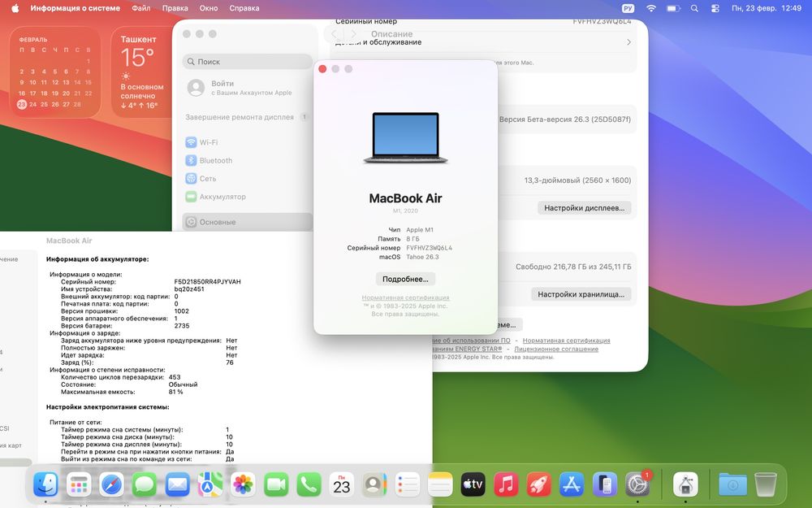Select Основные in Settings sidebar
Screen dimensions: 812x508
pyautogui.click(x=248, y=222)
